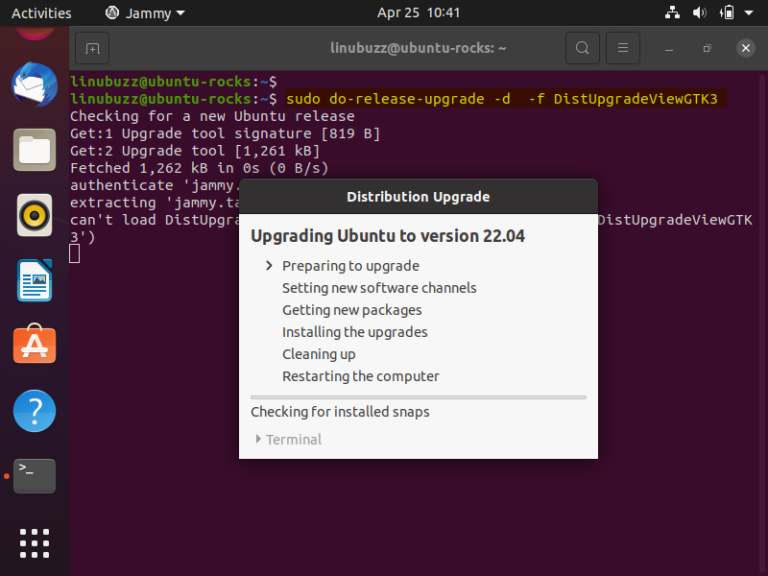
Task: Click the Distribution Upgrade title bar
Action: [418, 196]
